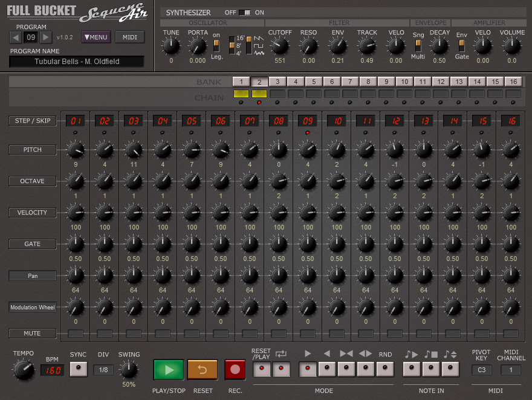The height and width of the screenshot is (400, 532).
Task: Click the BPM 160 display
Action: [x=52, y=370]
